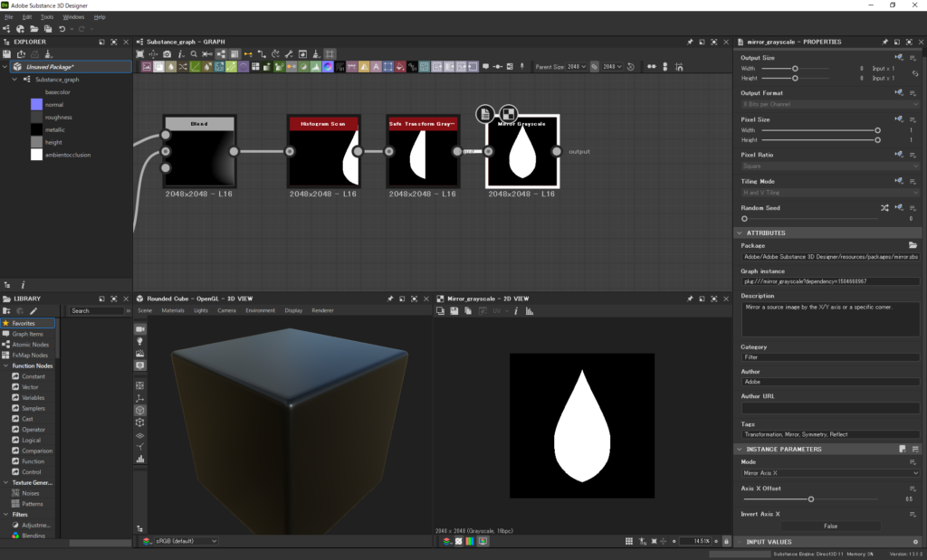Select Favorites in the Library
The image size is (927, 560).
(28, 323)
